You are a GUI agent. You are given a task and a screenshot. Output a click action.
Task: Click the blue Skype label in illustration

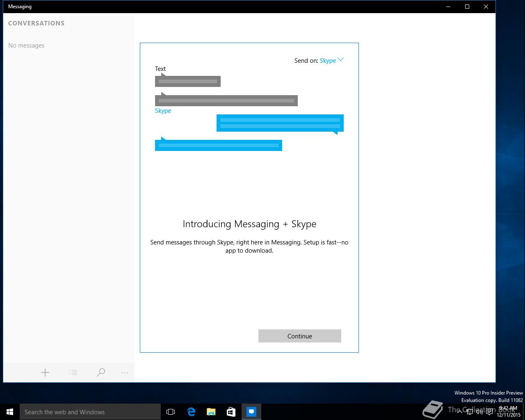point(163,111)
